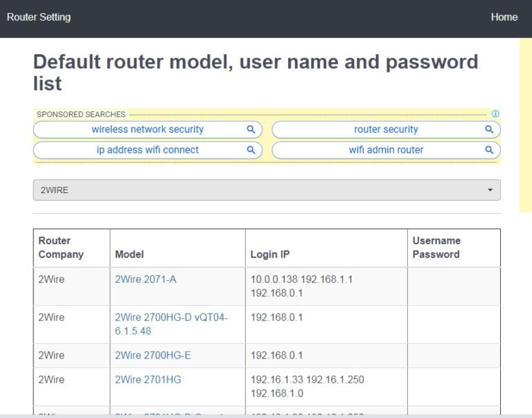Search for wifi admin router
The height and width of the screenshot is (418, 532).
coord(386,150)
